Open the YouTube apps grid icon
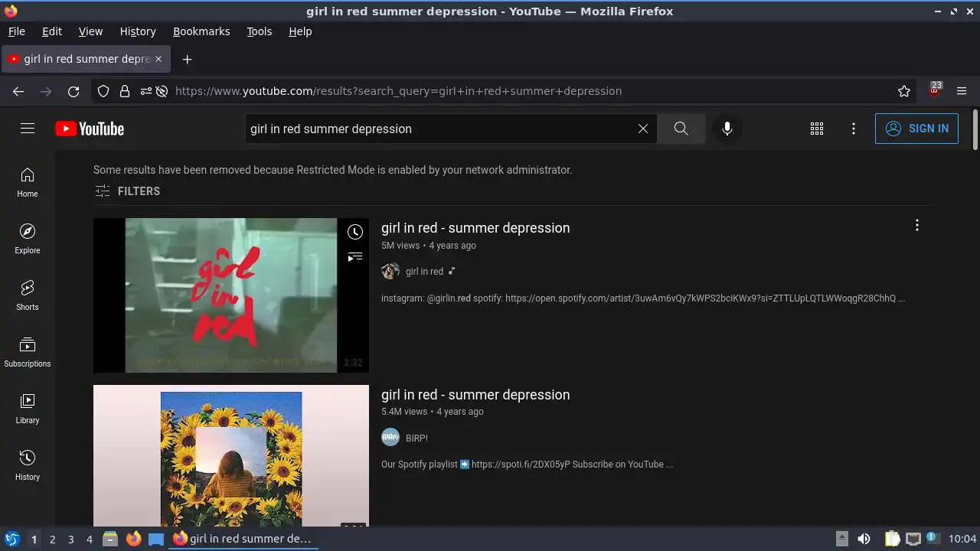This screenshot has width=980, height=551. click(x=817, y=129)
